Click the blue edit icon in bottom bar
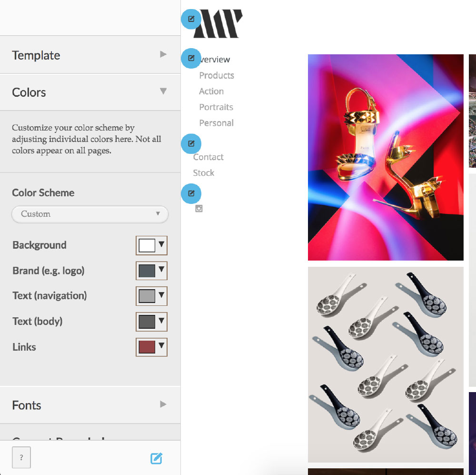The width and height of the screenshot is (476, 475). tap(156, 458)
